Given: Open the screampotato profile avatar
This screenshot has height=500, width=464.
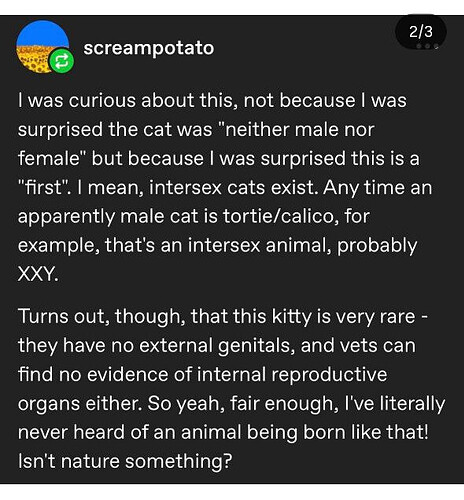Looking at the screenshot, I should click(43, 47).
